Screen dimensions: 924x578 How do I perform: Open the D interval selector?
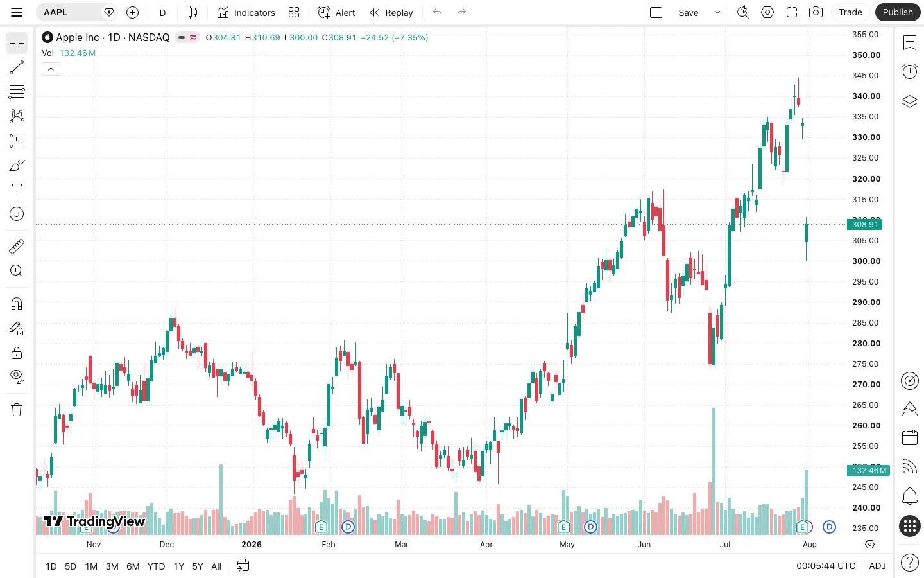[x=162, y=12]
